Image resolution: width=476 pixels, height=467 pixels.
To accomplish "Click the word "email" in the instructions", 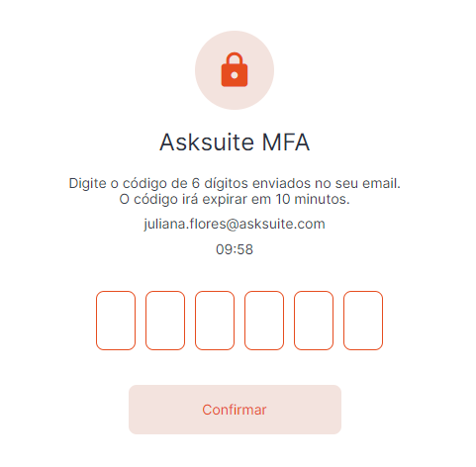I will coord(381,183).
